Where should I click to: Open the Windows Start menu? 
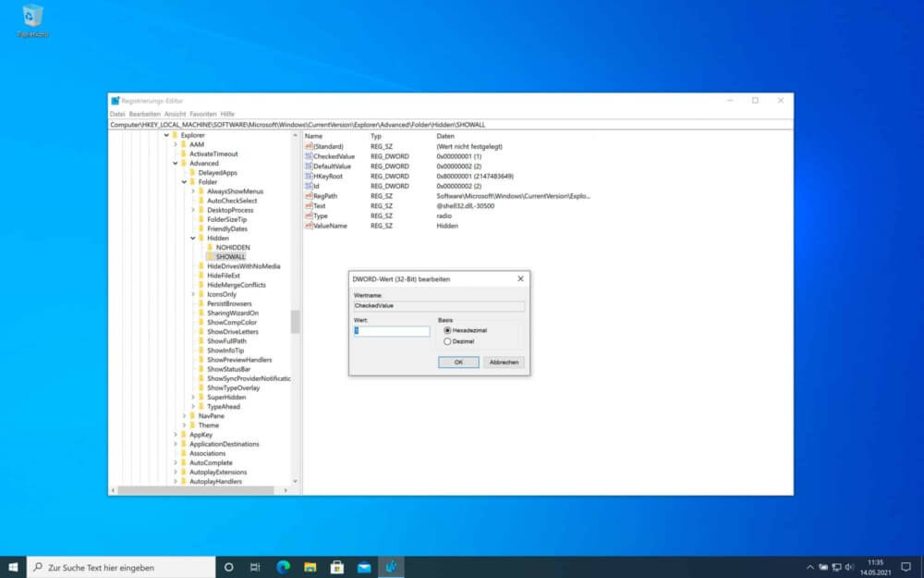(x=13, y=568)
